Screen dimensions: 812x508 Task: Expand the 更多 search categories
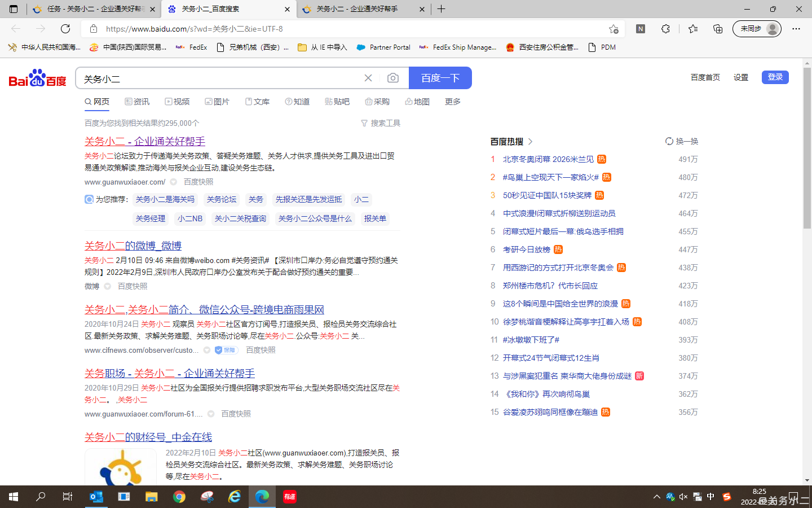453,102
